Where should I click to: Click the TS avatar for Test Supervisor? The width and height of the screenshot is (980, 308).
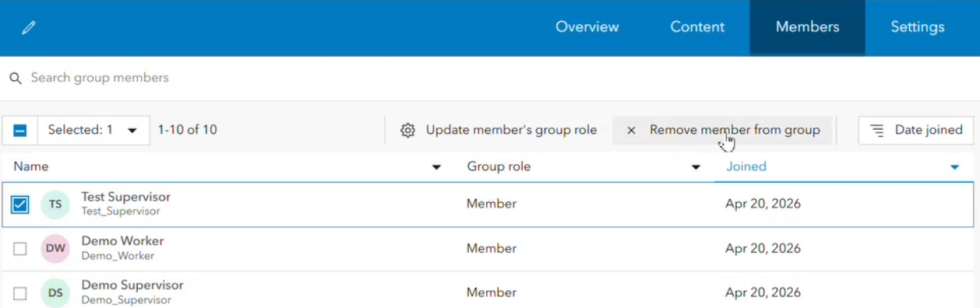tap(55, 205)
